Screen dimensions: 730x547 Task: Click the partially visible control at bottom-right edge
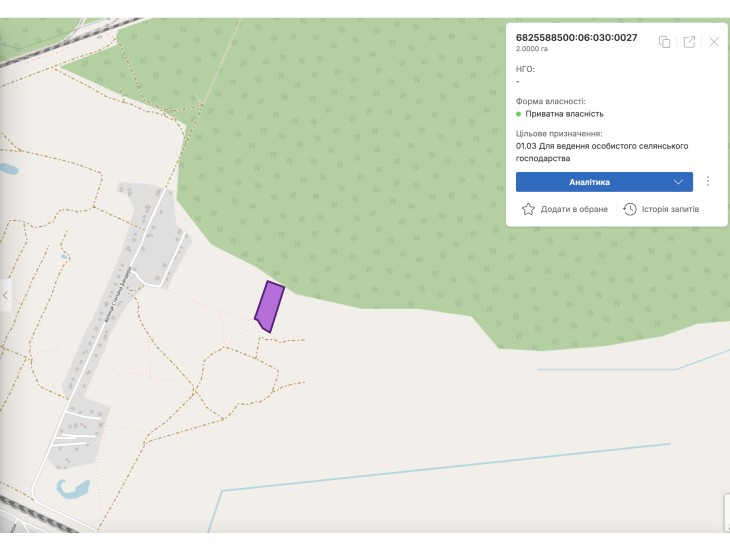click(x=727, y=513)
